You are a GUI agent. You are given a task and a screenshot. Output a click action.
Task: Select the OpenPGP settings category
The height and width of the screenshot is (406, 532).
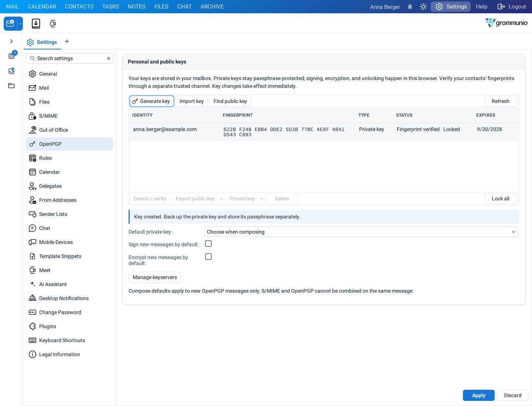(x=69, y=144)
